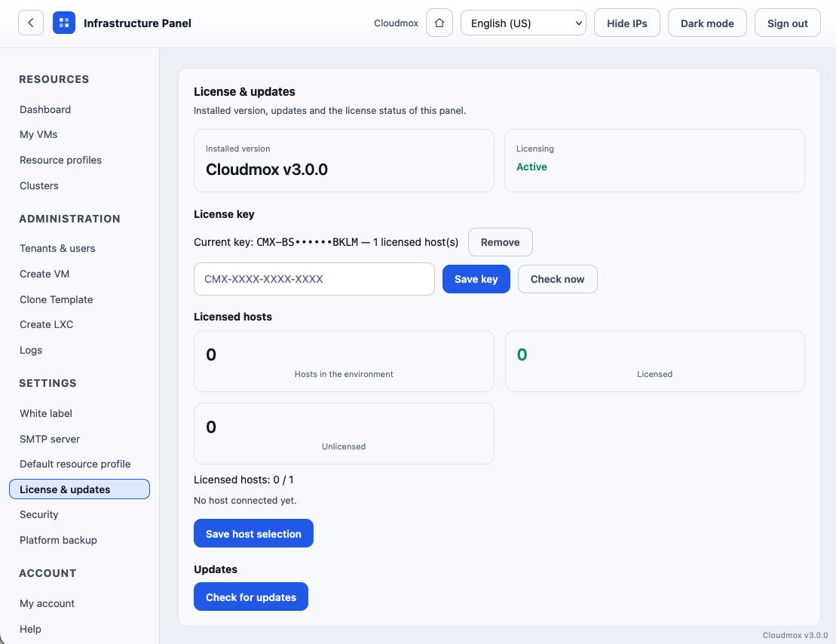Switch to Dark mode
The image size is (836, 644).
pos(707,23)
